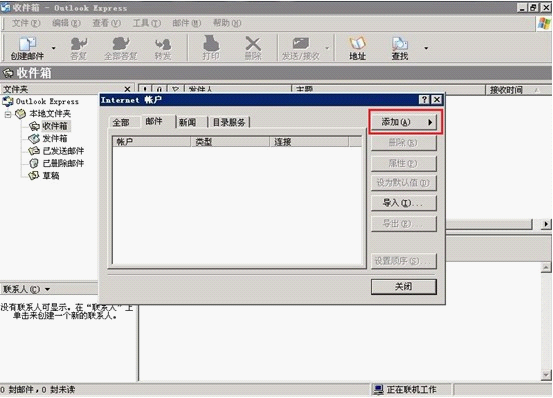Click the Delete (删除) X toolbar icon
The height and width of the screenshot is (398, 553).
[x=253, y=48]
